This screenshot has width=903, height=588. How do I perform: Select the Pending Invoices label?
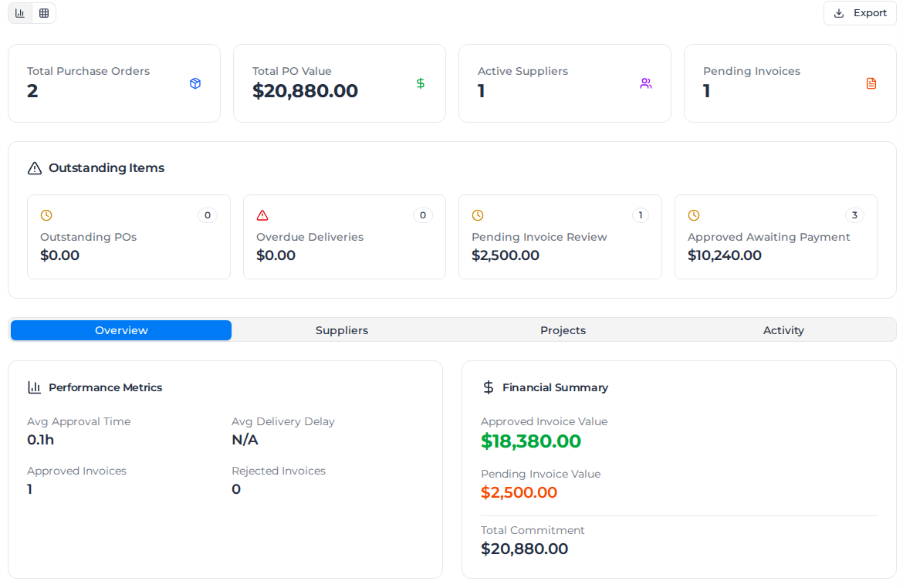[752, 72]
